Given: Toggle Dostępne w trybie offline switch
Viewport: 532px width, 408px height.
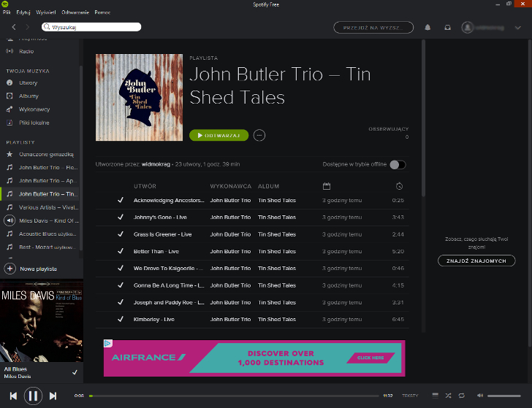Looking at the screenshot, I should point(398,165).
